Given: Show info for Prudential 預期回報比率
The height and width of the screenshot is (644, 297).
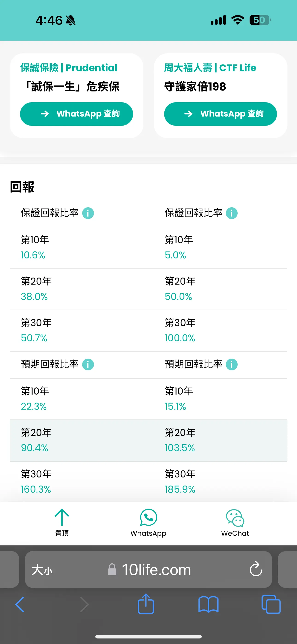Looking at the screenshot, I should (88, 365).
